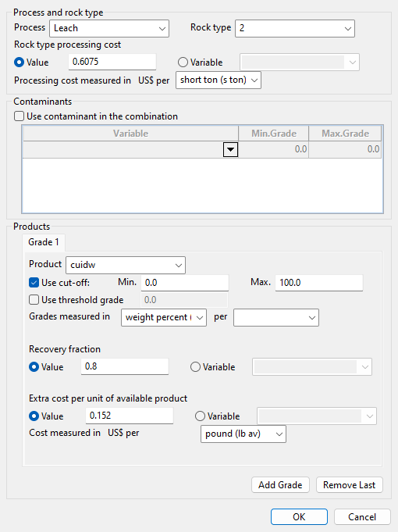Click the contaminant Variable cell dropdown arrow
The width and height of the screenshot is (398, 532).
[x=230, y=150]
